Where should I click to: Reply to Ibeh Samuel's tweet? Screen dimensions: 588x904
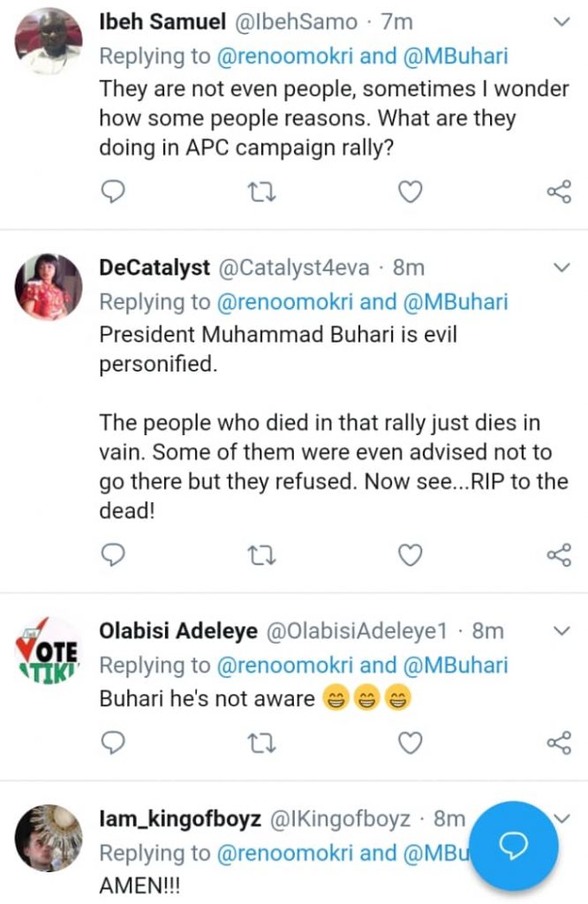click(113, 191)
